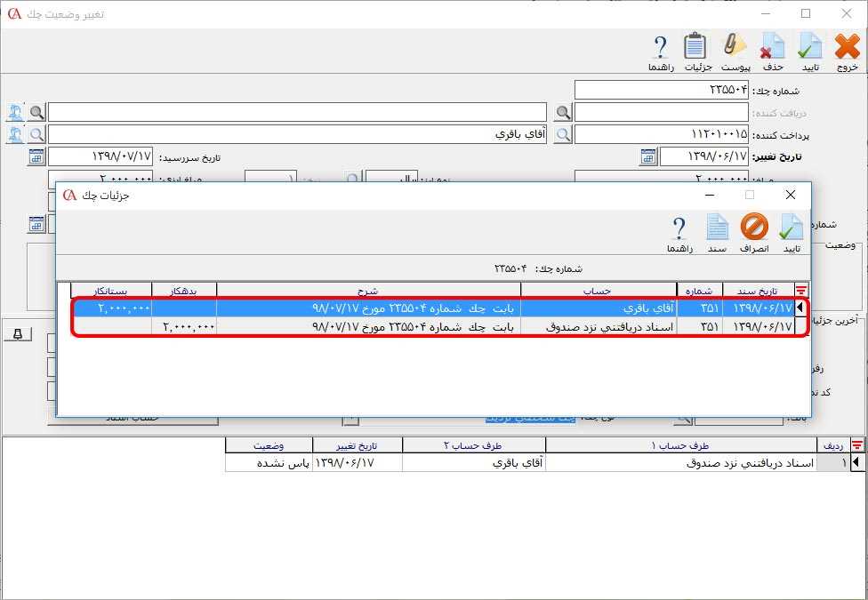Click the شرح column header in dialog grid
This screenshot has width=868, height=600.
tap(368, 289)
